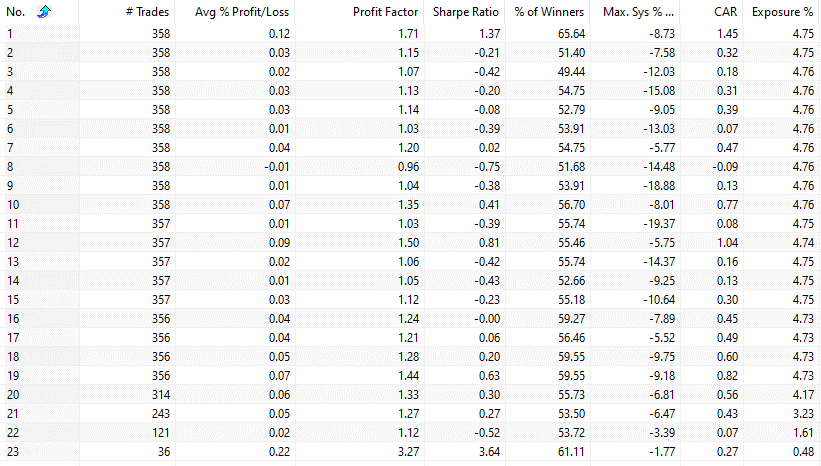
Task: Sort by the Max. Sys % column header
Action: [x=638, y=12]
